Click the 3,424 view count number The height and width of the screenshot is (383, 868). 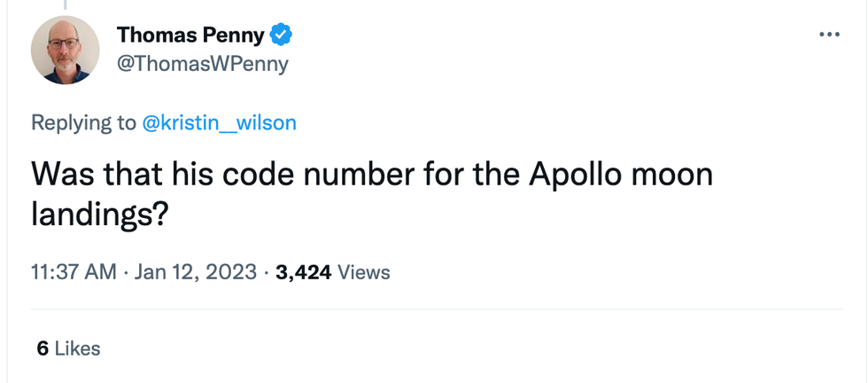point(303,272)
